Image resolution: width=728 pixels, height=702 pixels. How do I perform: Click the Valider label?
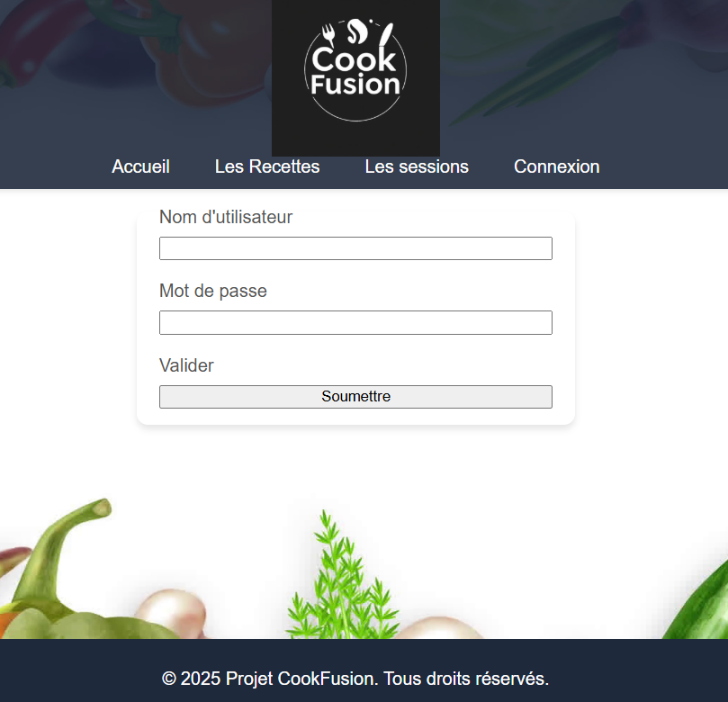pos(186,365)
